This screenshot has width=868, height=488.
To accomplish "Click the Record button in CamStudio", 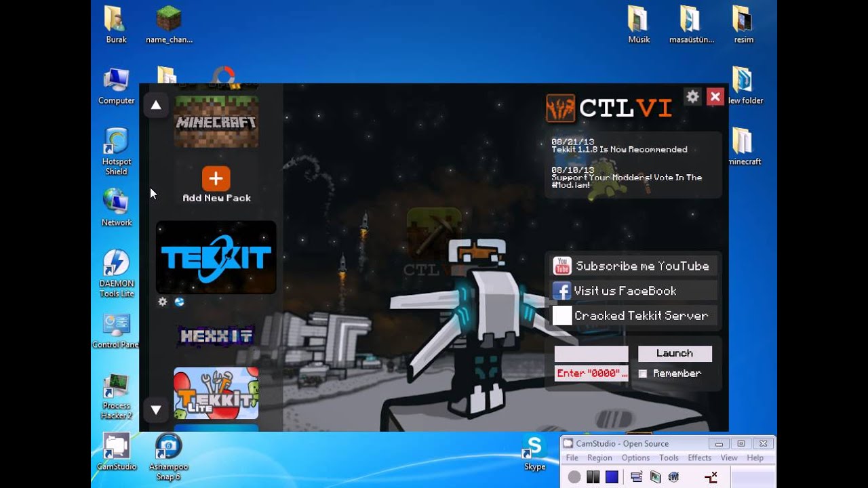I will pyautogui.click(x=574, y=477).
